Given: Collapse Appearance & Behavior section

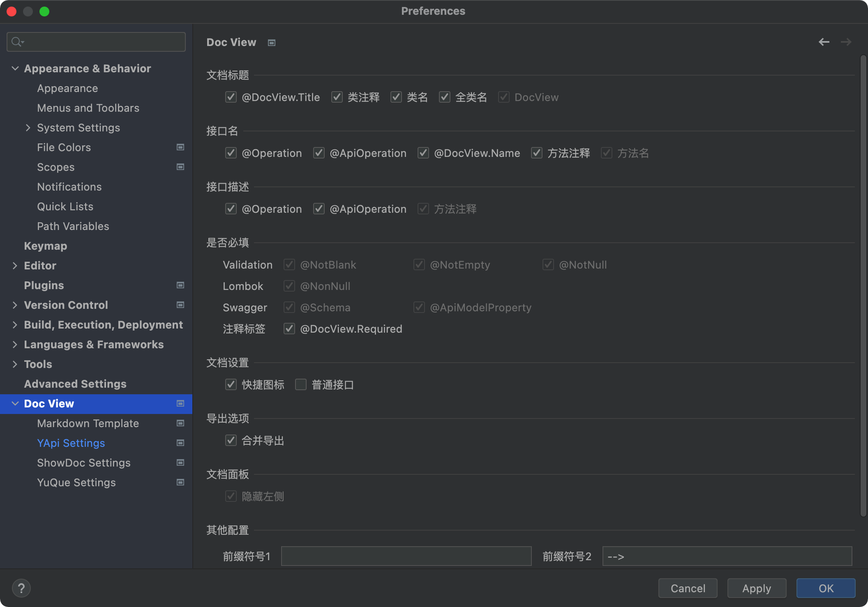Looking at the screenshot, I should point(15,68).
